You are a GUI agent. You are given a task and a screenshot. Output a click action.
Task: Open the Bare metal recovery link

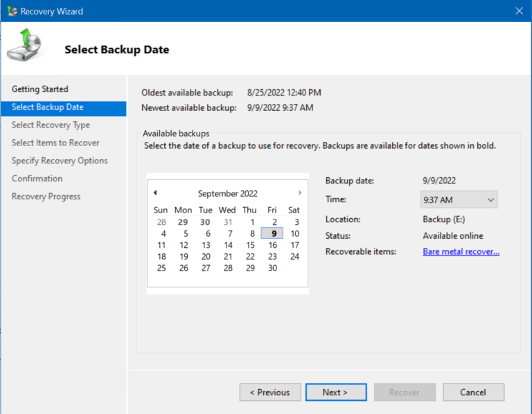click(x=461, y=251)
